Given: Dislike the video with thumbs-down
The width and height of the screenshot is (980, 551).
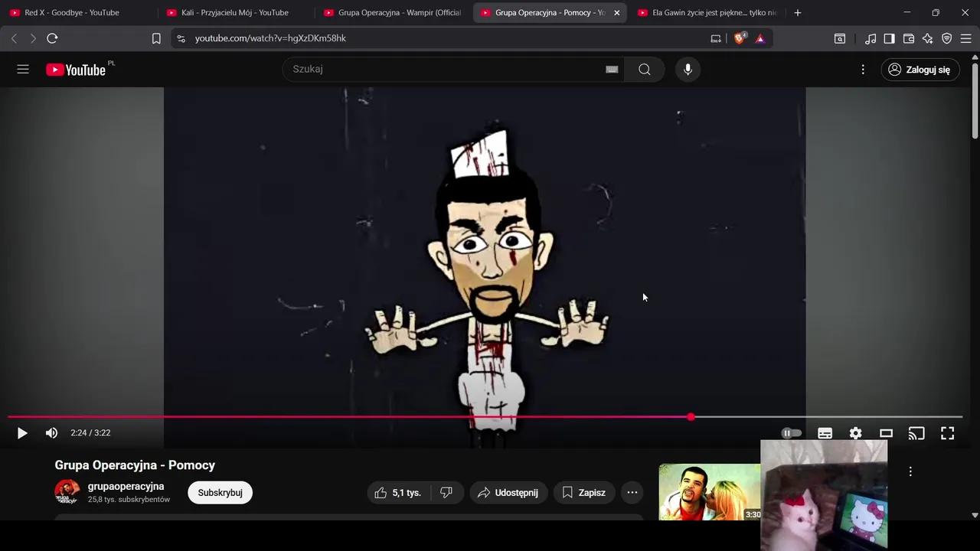Looking at the screenshot, I should (x=446, y=493).
